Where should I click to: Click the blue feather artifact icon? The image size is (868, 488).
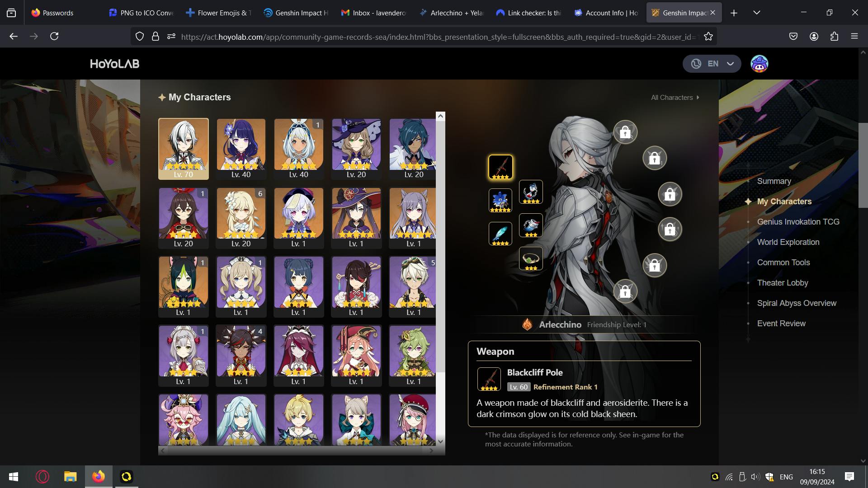[x=500, y=234]
